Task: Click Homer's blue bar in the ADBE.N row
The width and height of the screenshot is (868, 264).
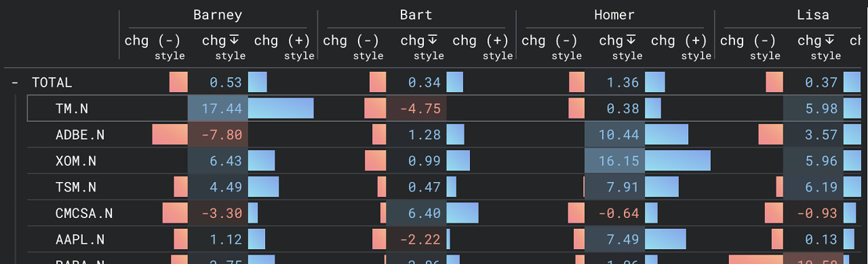Action: point(666,135)
